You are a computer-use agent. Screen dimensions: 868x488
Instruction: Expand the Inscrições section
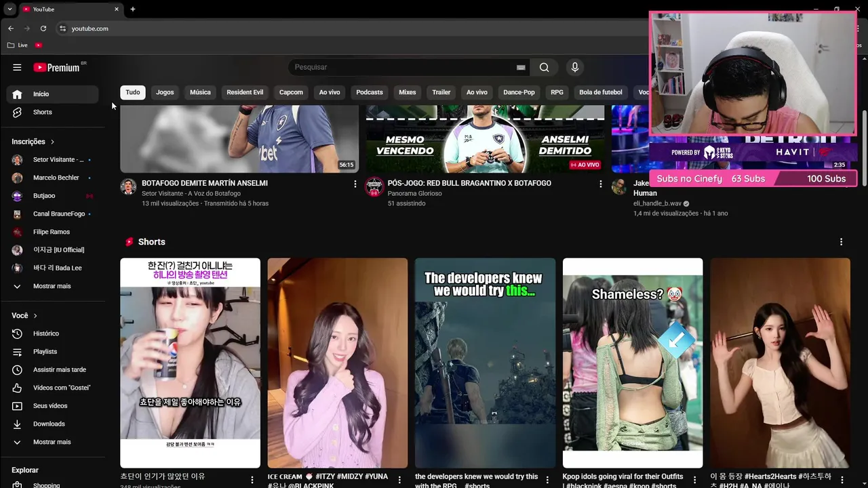click(33, 142)
